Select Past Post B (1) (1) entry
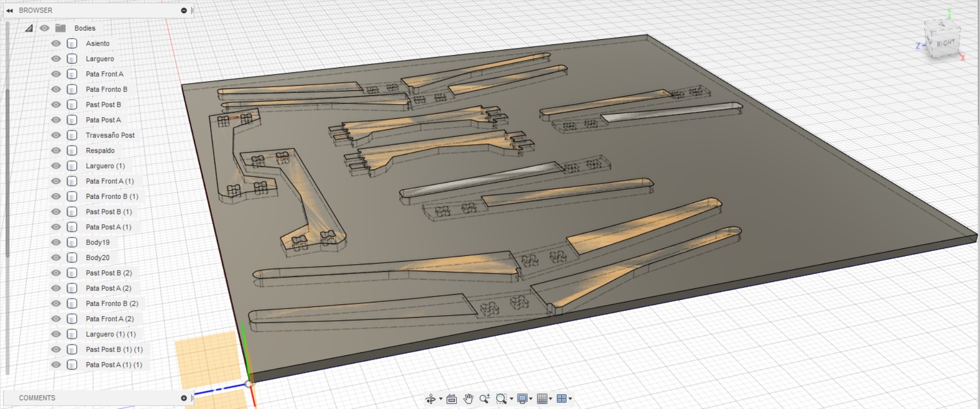 tap(114, 349)
